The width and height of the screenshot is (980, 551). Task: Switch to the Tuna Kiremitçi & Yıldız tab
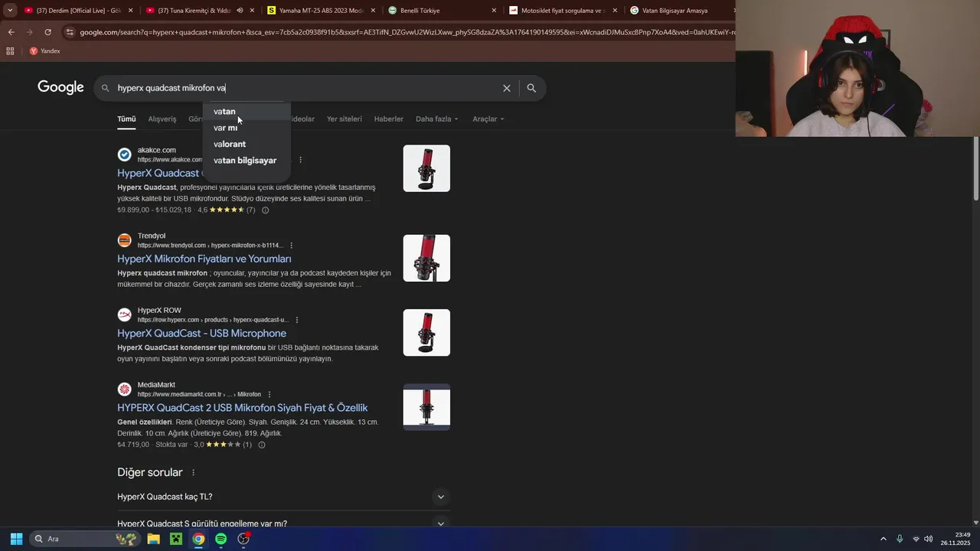click(x=194, y=11)
